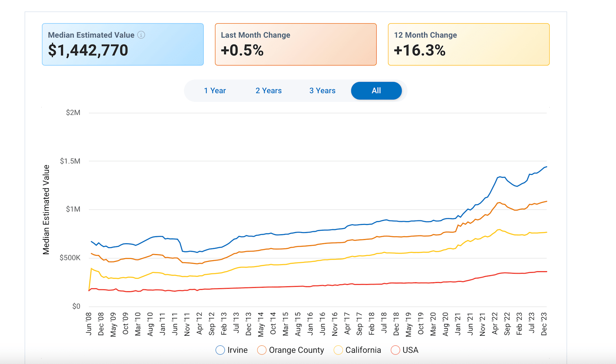Click the Dec '23 x-axis label
The height and width of the screenshot is (364, 616).
[544, 324]
